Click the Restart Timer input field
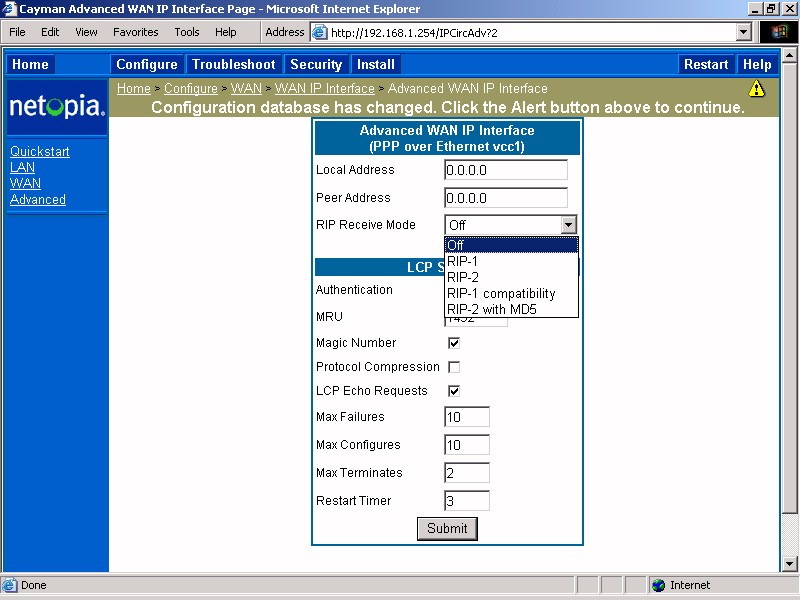Viewport: 800px width, 600px height. click(467, 501)
